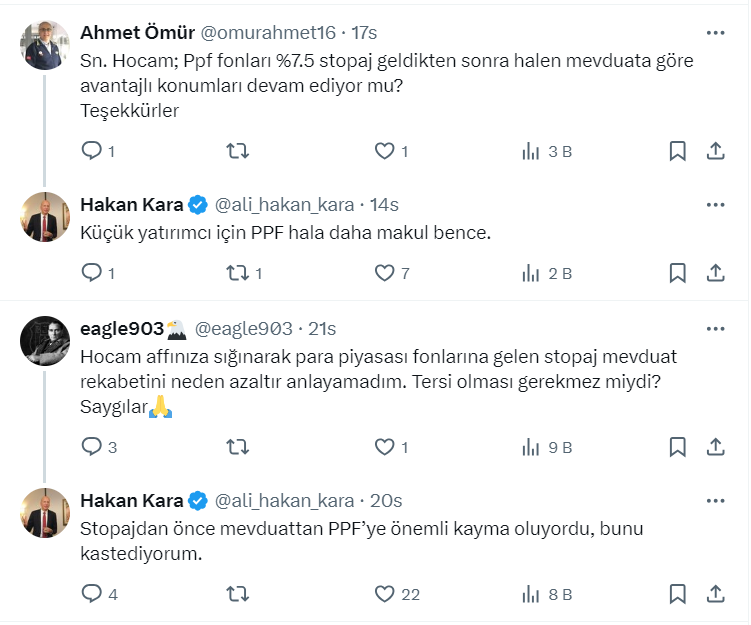The height and width of the screenshot is (625, 751).
Task: Open more options on Ahmet Ömür's tweet
Action: (x=715, y=33)
